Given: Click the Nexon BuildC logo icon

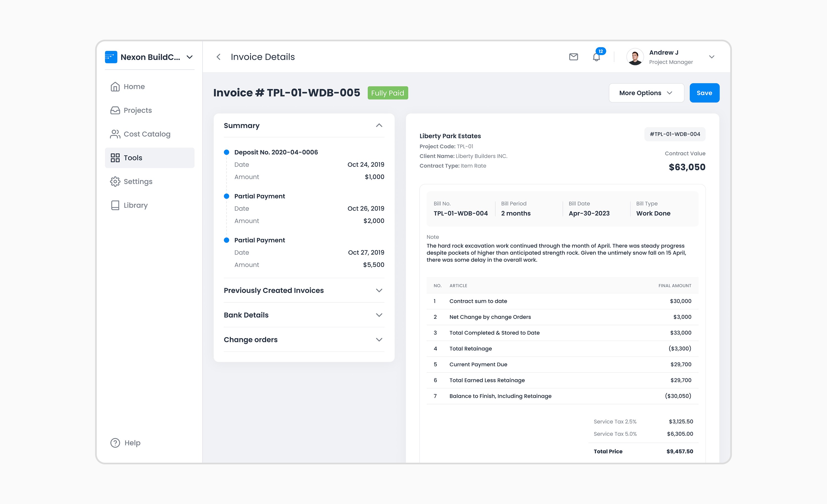Looking at the screenshot, I should coord(111,57).
